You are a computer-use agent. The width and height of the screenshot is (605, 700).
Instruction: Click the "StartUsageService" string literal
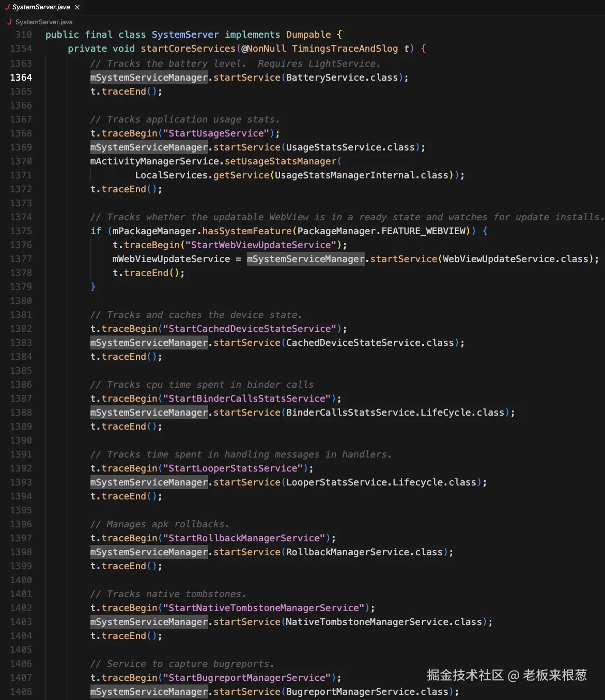(216, 133)
